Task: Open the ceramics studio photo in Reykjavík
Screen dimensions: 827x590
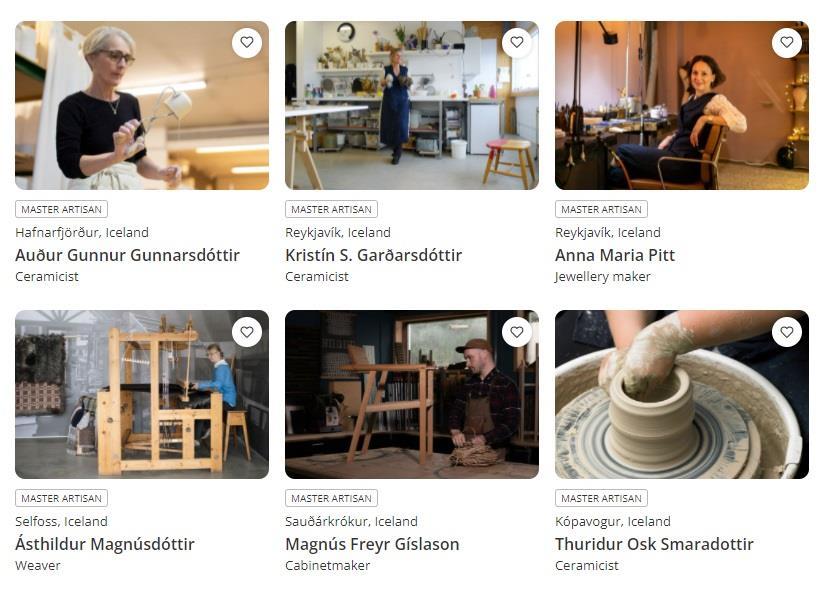Action: [412, 105]
